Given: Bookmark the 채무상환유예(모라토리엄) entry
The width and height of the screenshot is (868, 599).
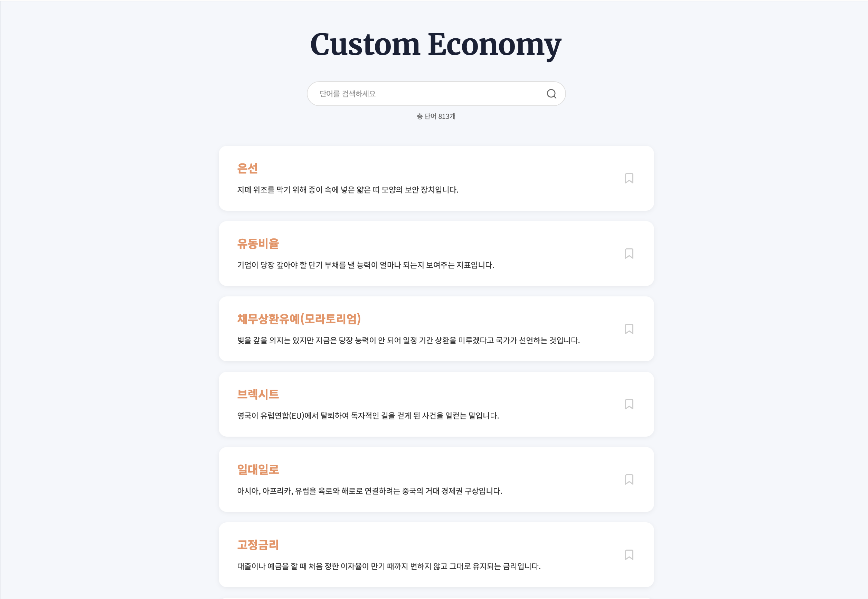Looking at the screenshot, I should pos(629,329).
